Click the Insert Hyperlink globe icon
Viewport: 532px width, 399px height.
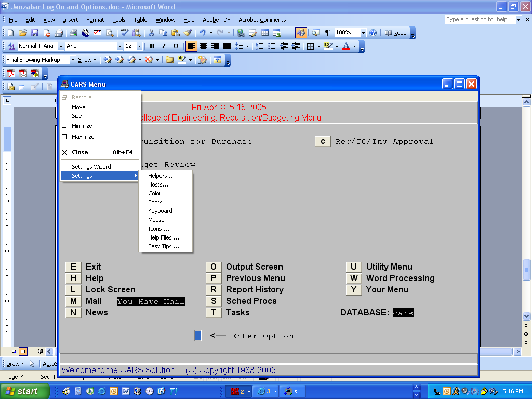click(x=241, y=33)
